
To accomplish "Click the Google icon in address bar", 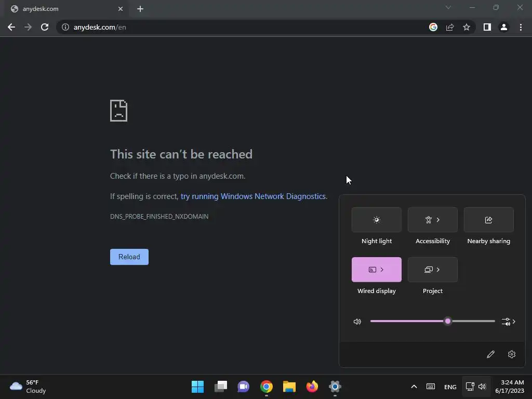I will 433,27.
